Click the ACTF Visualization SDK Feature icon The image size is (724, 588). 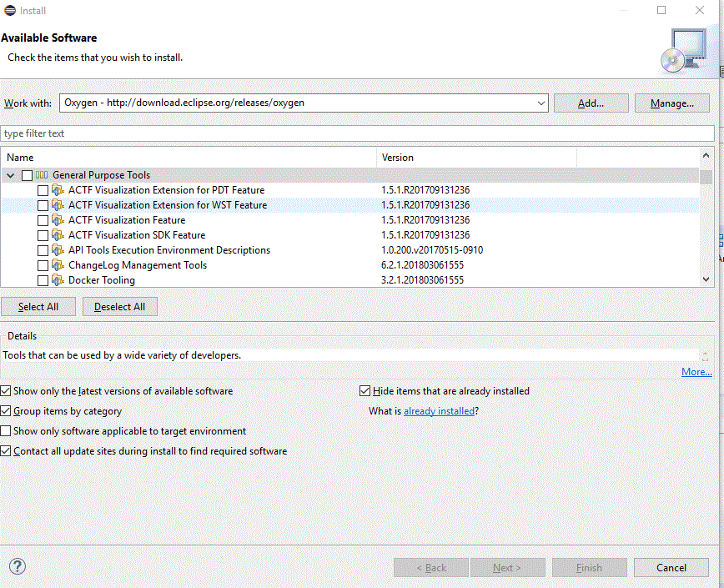[x=58, y=235]
